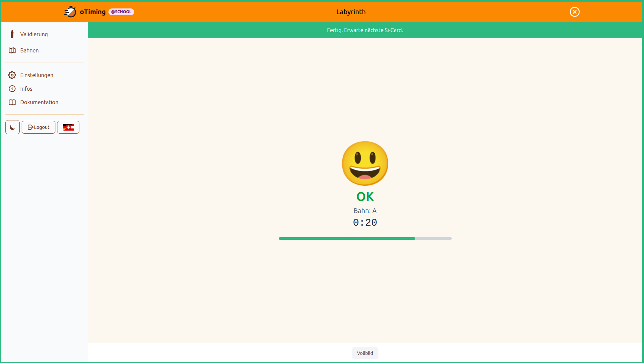This screenshot has height=363, width=644.
Task: Click the happy smiley face emoji
Action: 365,163
